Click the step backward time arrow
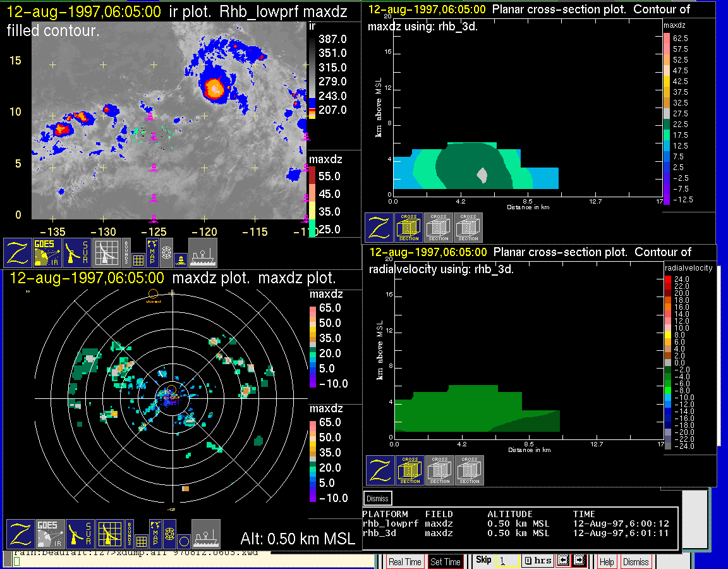Screen dimensions: 728x569 click(x=562, y=561)
